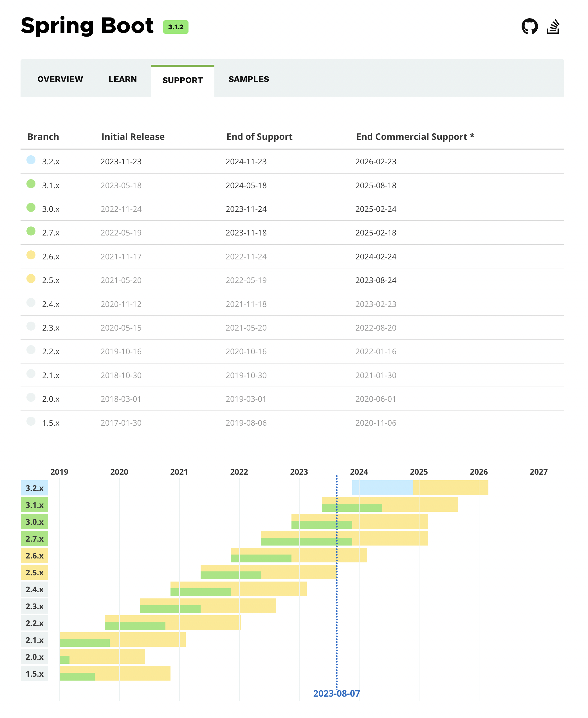The width and height of the screenshot is (588, 718).
Task: Click the light blue 3.2.x timeline bar
Action: point(382,488)
